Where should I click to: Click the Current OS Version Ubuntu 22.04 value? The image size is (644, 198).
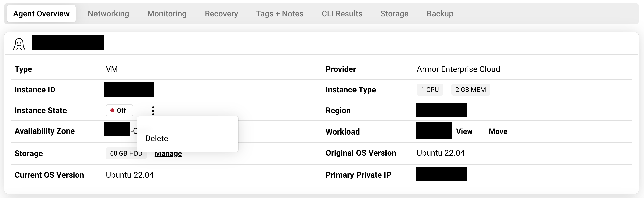tap(130, 175)
